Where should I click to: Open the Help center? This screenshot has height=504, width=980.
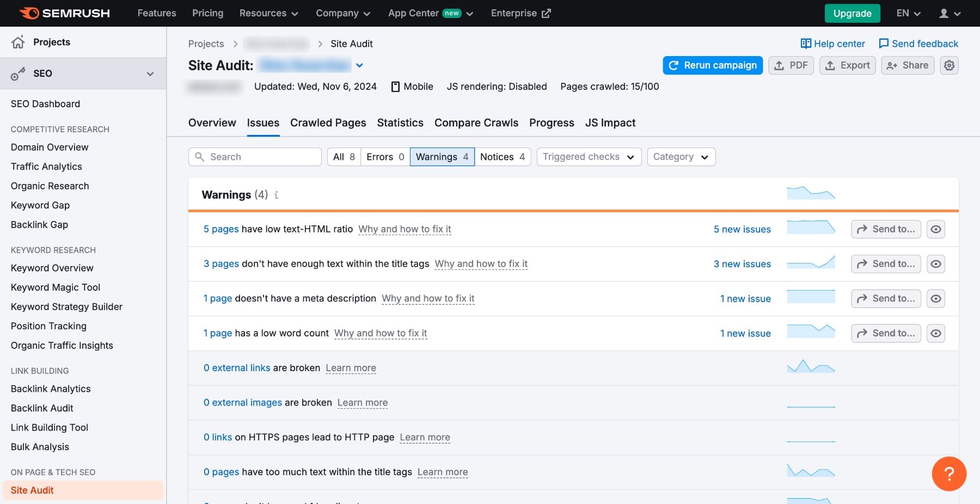tap(832, 44)
